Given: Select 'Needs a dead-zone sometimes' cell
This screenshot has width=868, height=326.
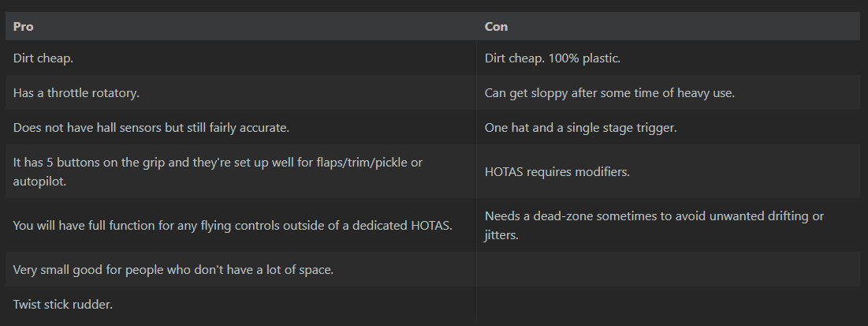Looking at the screenshot, I should pos(669,225).
